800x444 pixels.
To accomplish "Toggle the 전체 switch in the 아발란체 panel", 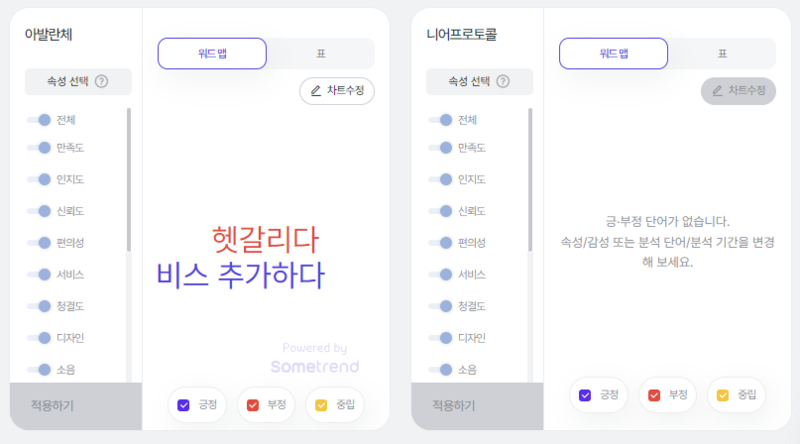I will click(x=39, y=120).
